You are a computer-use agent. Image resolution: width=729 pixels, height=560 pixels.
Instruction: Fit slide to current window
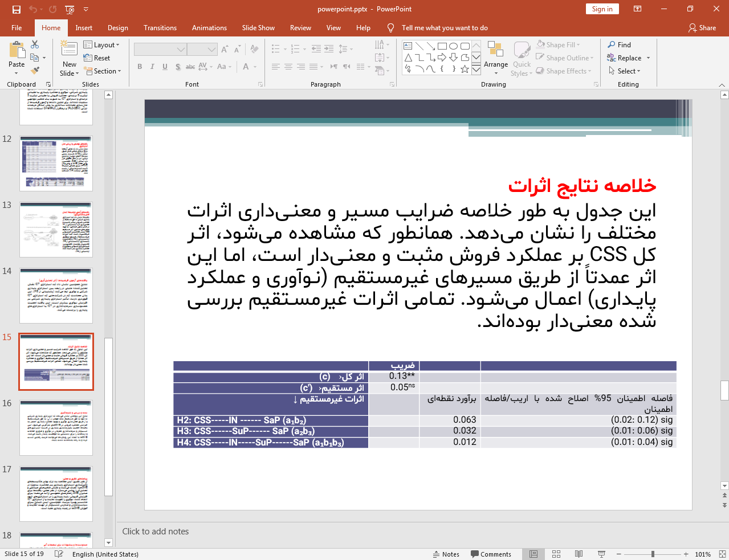tap(722, 554)
